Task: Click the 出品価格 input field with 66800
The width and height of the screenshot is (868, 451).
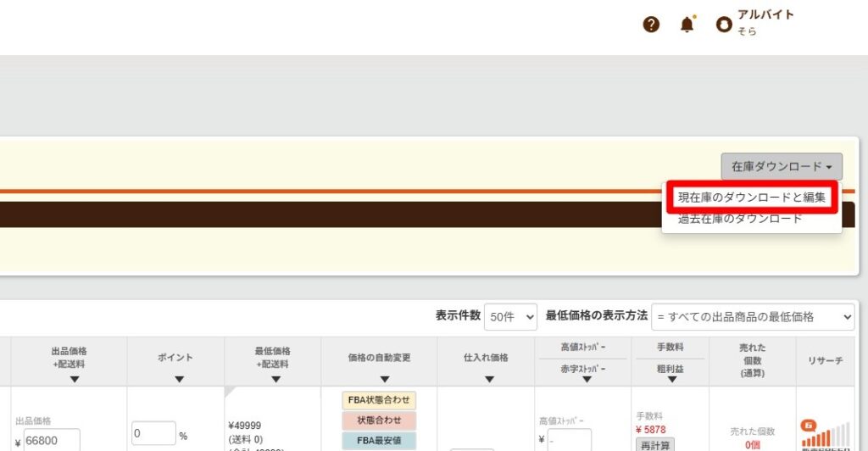Action: point(52,440)
